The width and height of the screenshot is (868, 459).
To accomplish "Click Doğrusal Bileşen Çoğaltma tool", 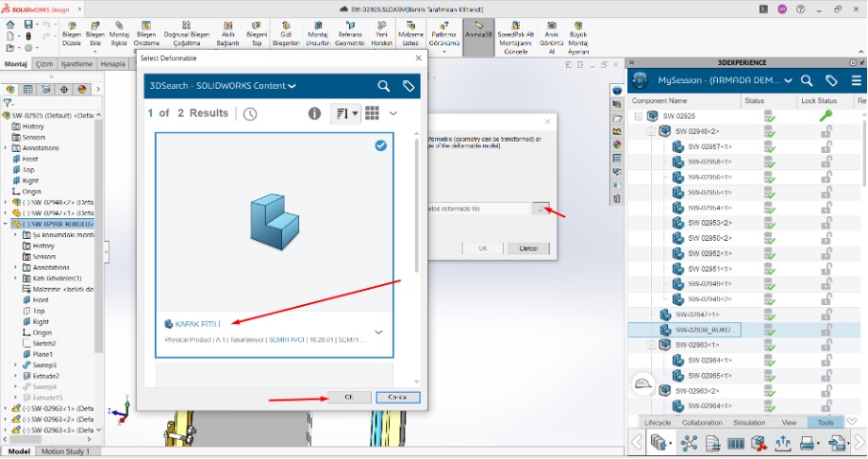I will (x=186, y=34).
